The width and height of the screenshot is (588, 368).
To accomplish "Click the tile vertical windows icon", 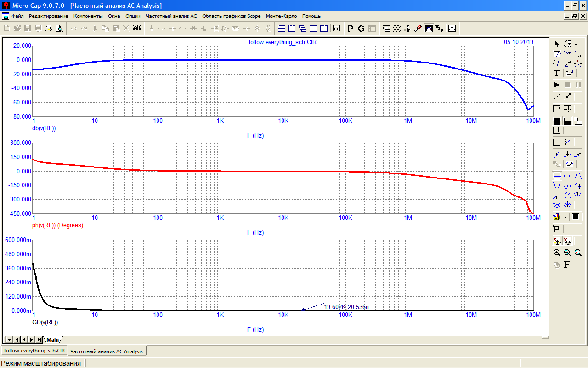I will click(292, 29).
